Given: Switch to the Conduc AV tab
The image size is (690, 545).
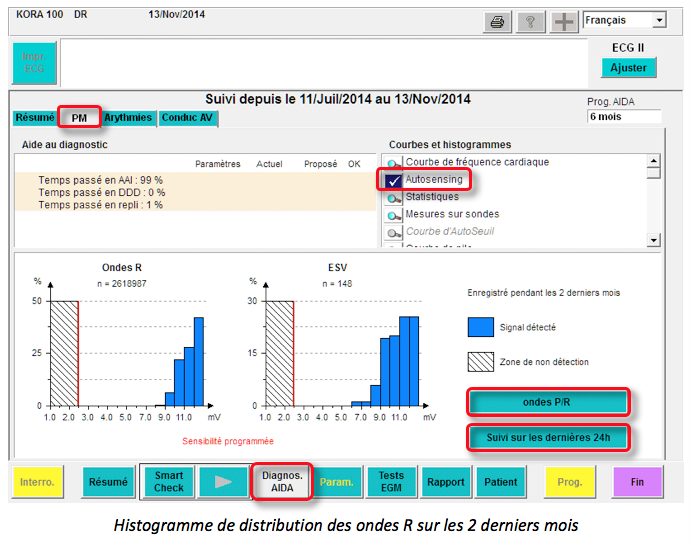Looking at the screenshot, I should pos(188,118).
